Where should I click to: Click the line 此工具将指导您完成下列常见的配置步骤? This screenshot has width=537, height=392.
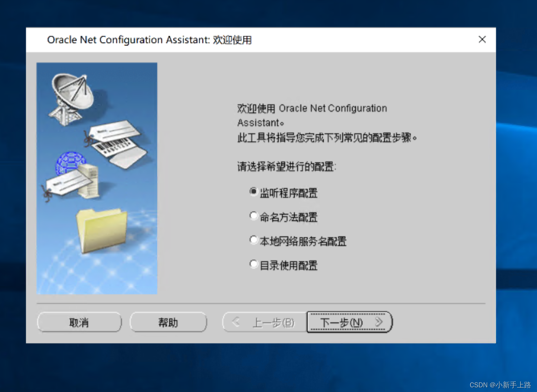327,138
